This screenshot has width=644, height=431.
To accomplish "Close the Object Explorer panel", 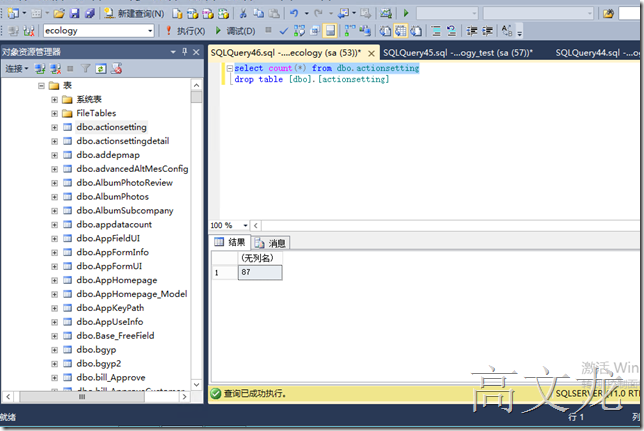I will click(x=196, y=52).
